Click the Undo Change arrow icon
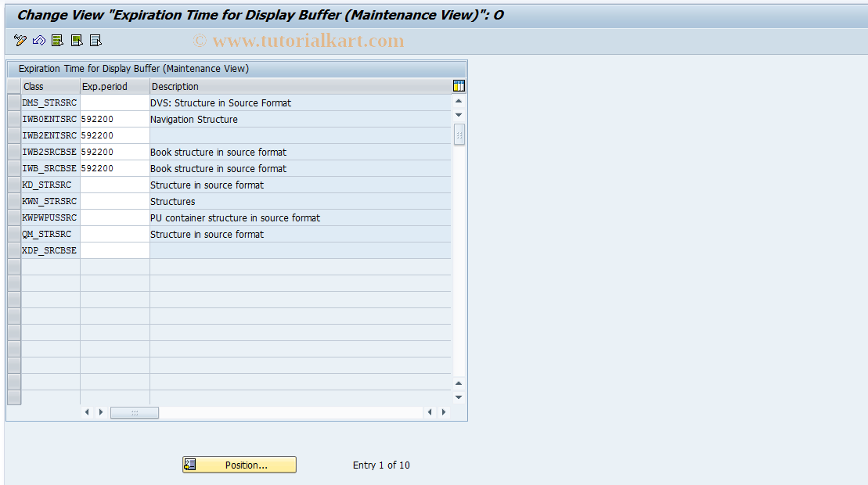 (x=39, y=41)
